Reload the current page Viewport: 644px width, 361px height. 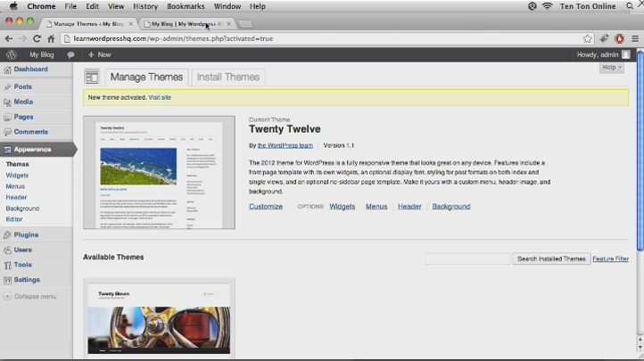coord(37,38)
